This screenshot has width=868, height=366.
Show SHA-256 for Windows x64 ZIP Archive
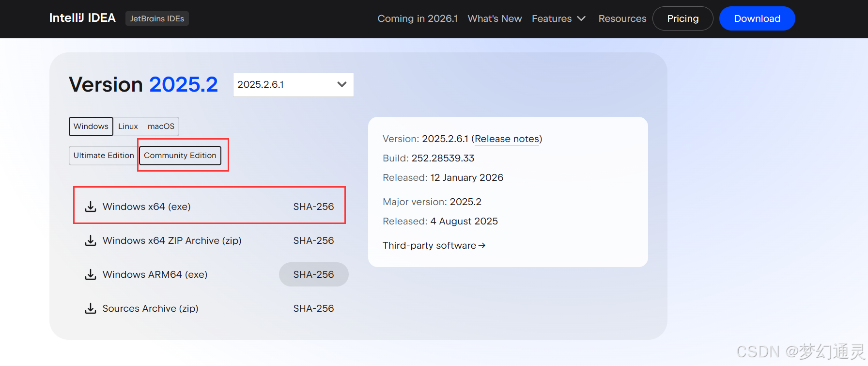coord(313,240)
